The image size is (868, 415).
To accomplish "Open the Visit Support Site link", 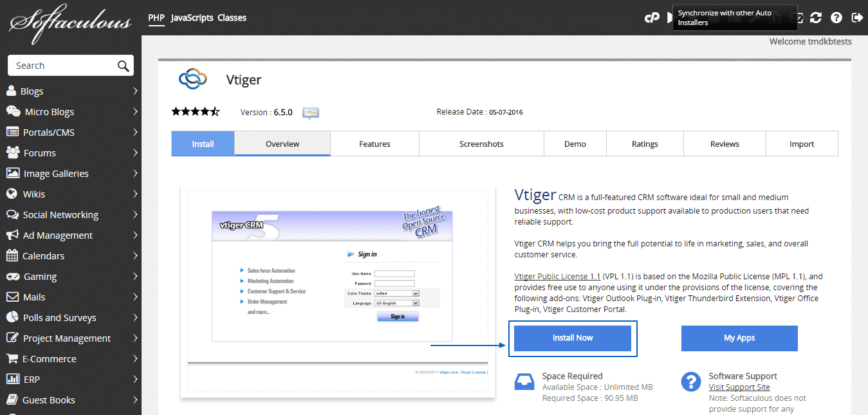I will (739, 387).
